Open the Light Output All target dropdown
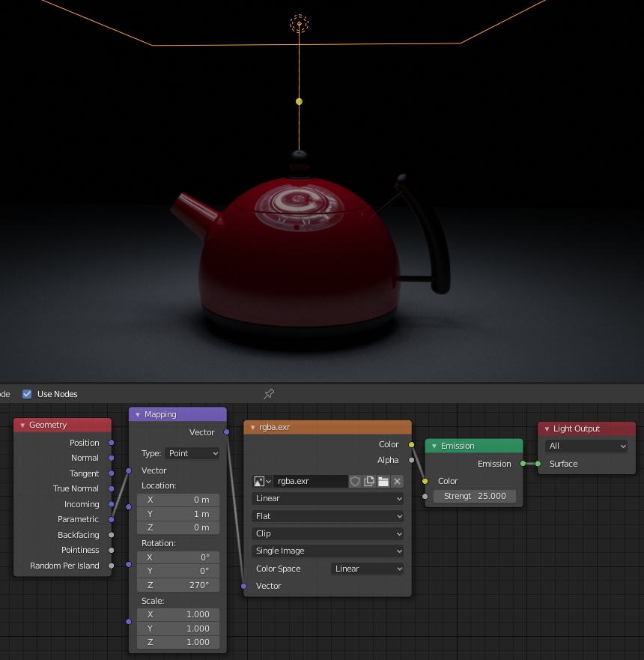 (586, 446)
